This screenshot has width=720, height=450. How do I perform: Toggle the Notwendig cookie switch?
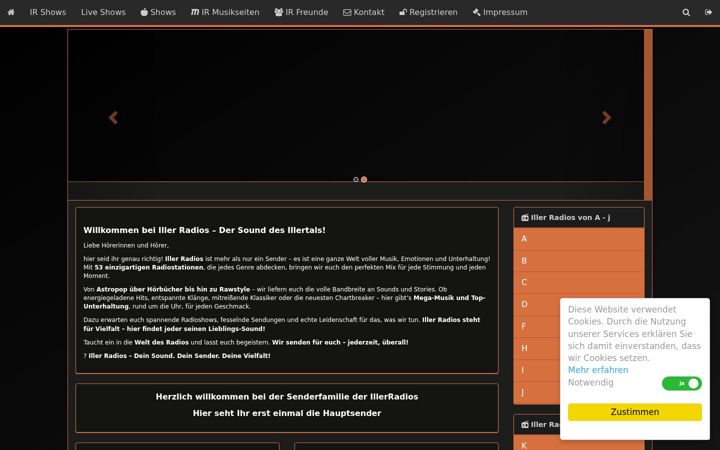click(681, 383)
